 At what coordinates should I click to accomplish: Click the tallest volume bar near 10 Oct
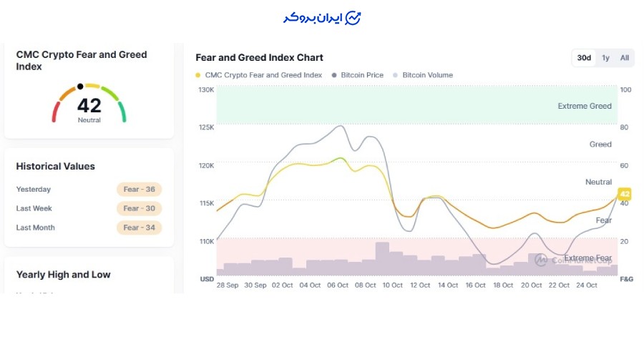tap(382, 259)
